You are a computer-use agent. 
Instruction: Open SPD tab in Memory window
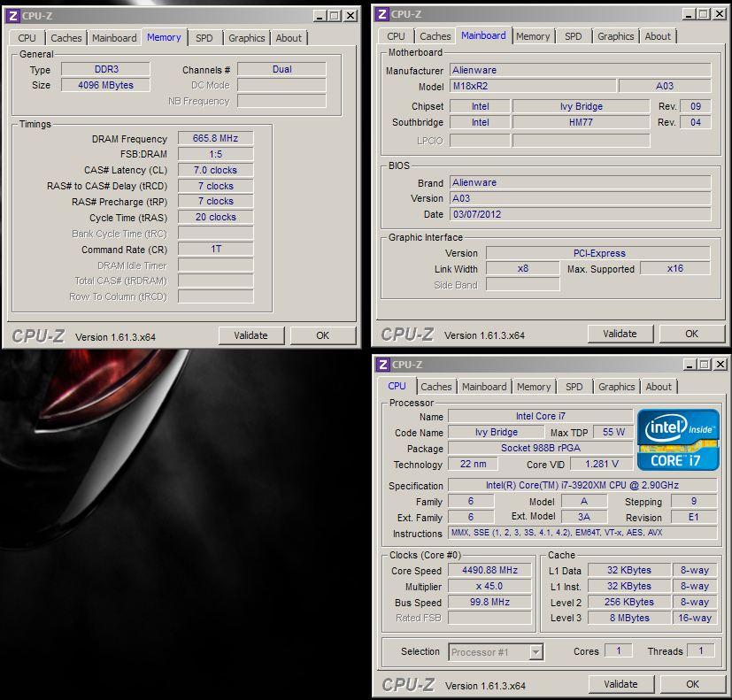(x=204, y=38)
